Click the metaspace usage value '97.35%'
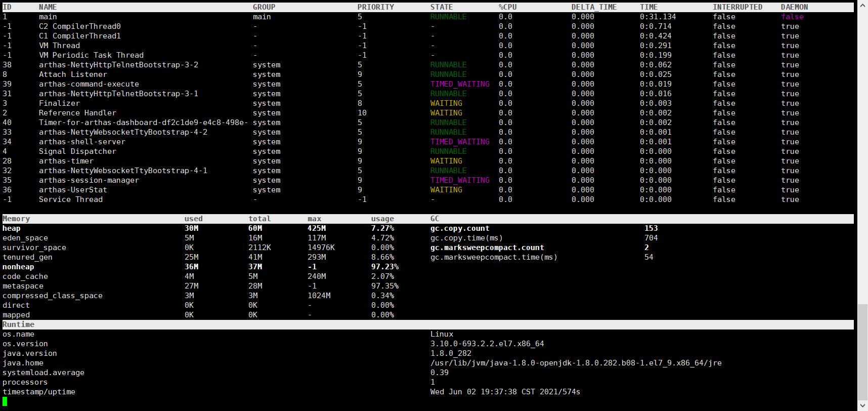Viewport: 868px width, 411px height. 385,286
